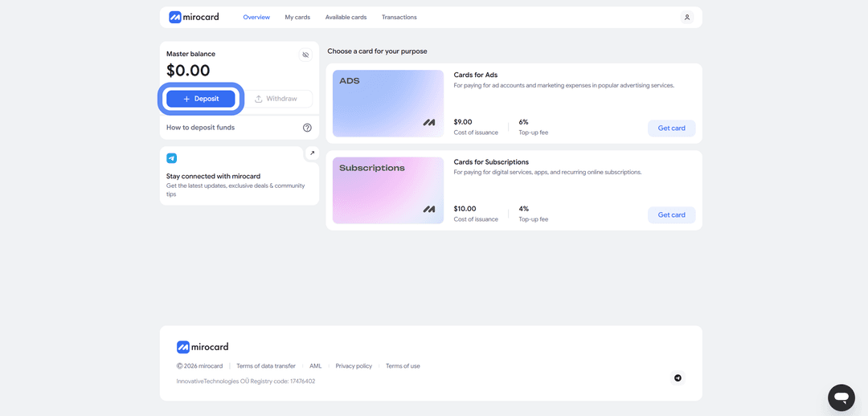This screenshot has height=416, width=868.
Task: Click the Telegram icon in footer
Action: coord(678,377)
